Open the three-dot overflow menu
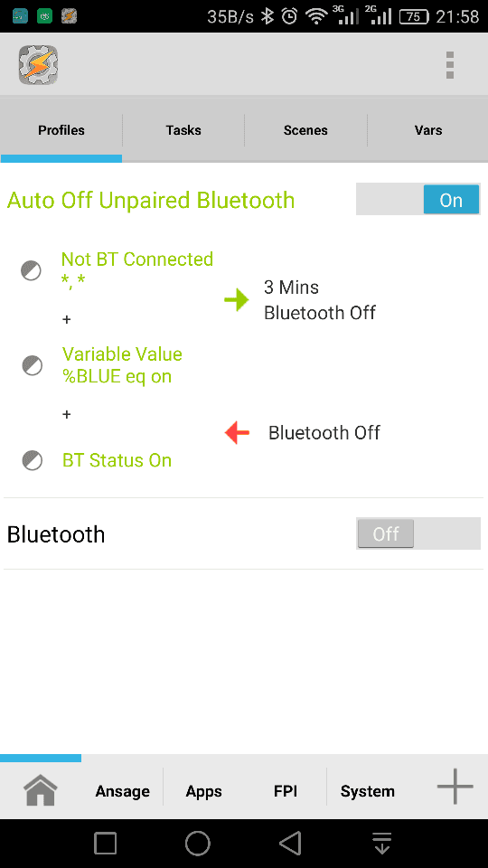Screen dimensions: 488x868 point(450,65)
